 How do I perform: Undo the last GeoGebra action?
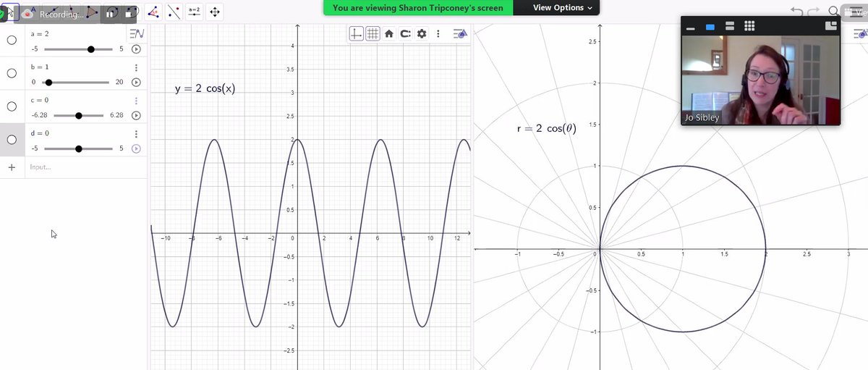pyautogui.click(x=797, y=11)
